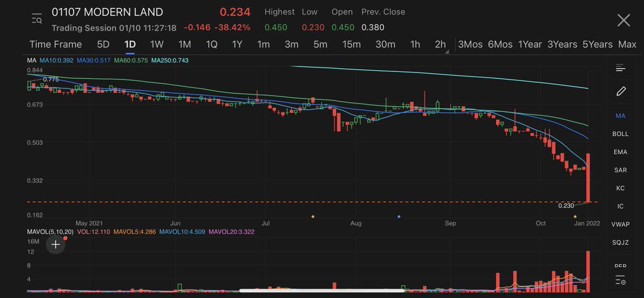Tap the current price 0.234

pos(235,12)
